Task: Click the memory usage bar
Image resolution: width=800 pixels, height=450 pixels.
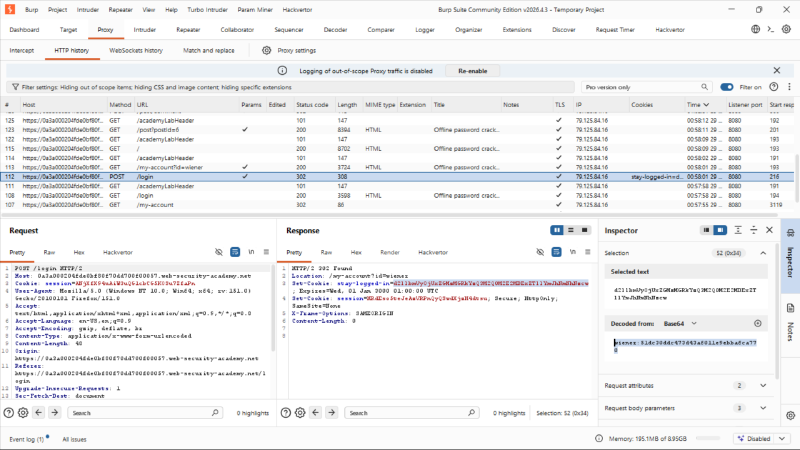Action: [x=708, y=438]
